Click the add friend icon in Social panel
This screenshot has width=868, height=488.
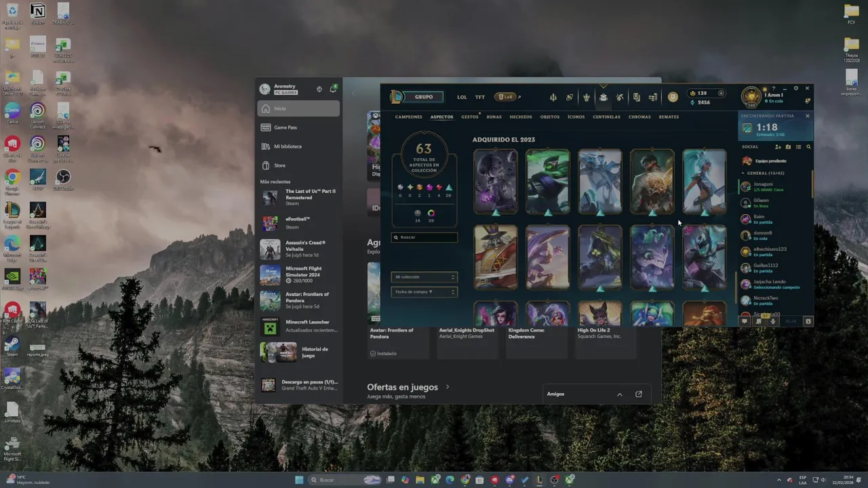coord(778,147)
